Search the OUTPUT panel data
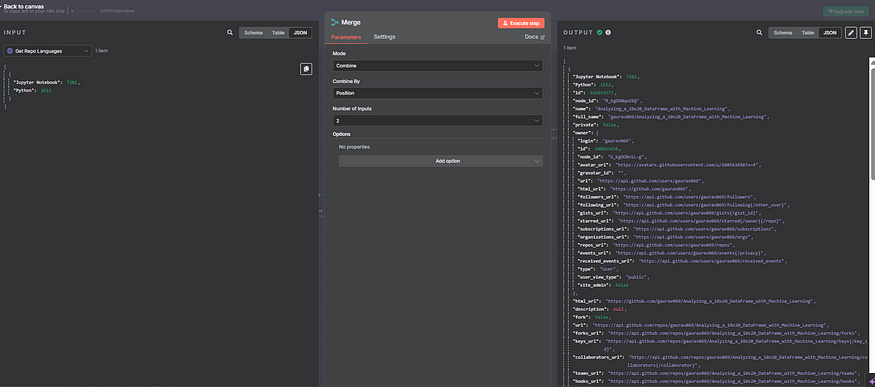The width and height of the screenshot is (875, 387). (759, 33)
